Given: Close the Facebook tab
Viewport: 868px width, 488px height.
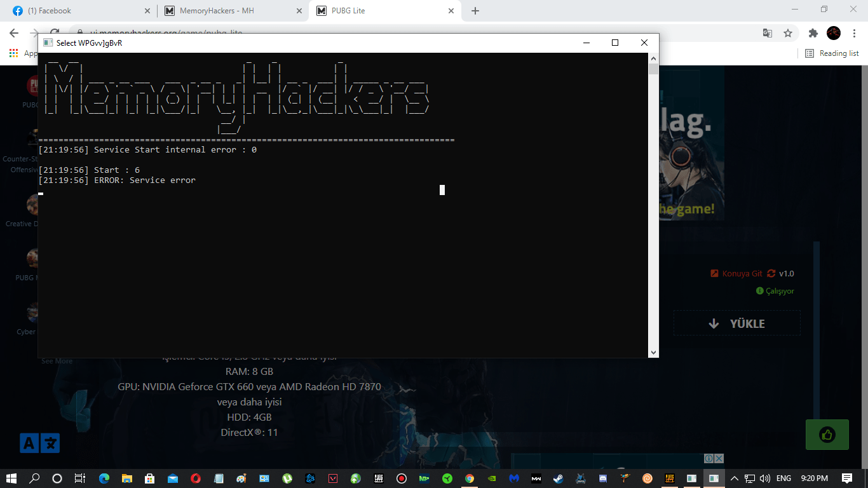Looking at the screenshot, I should pyautogui.click(x=147, y=11).
